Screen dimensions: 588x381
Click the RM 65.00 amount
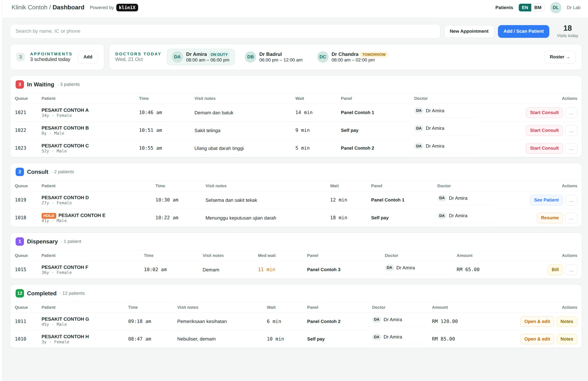468,270
